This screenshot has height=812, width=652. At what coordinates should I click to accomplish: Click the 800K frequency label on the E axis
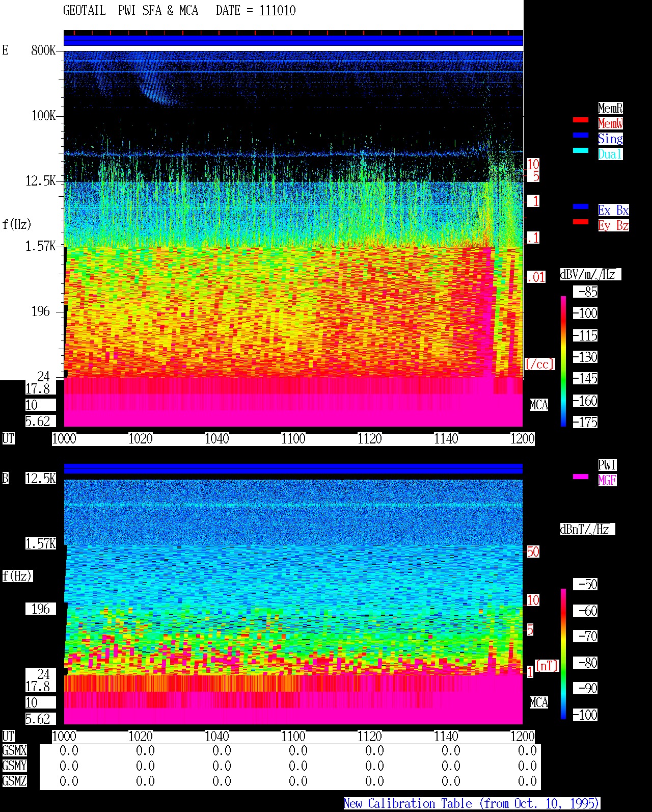(43, 50)
